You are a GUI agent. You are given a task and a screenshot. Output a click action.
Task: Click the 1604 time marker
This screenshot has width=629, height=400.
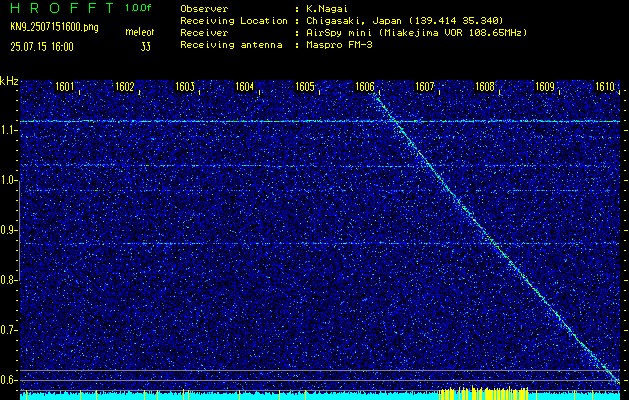pyautogui.click(x=245, y=87)
